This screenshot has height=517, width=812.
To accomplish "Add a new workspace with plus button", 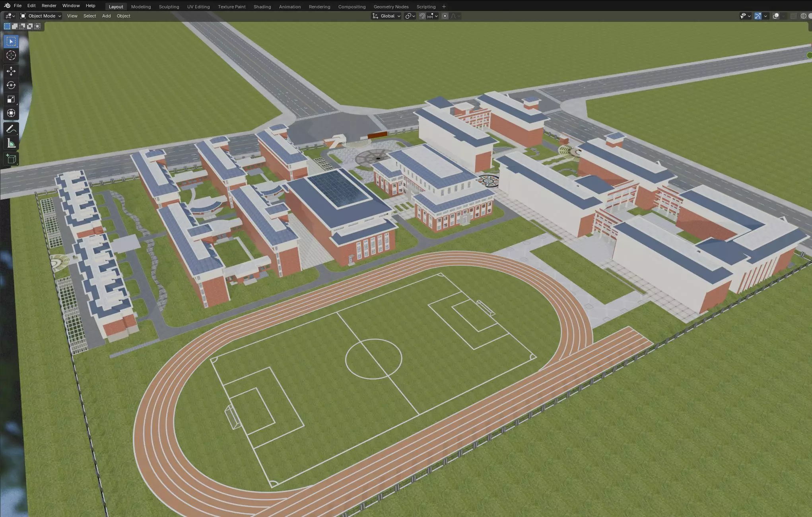I will [x=444, y=7].
